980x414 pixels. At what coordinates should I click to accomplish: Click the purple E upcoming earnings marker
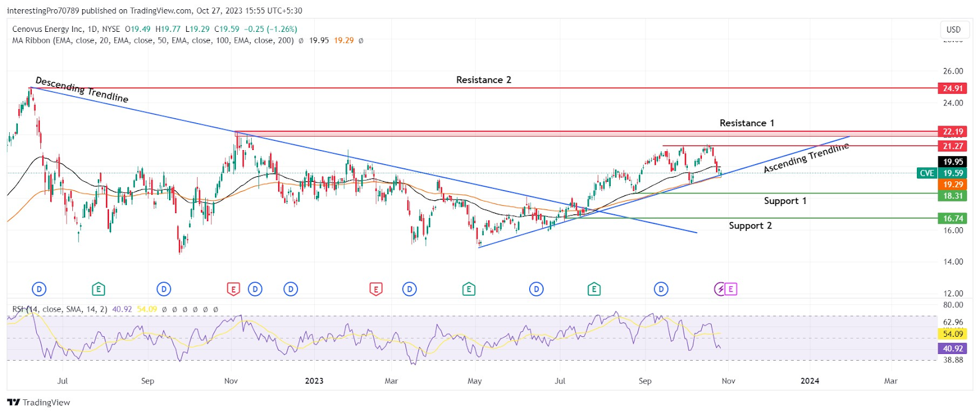pos(731,289)
